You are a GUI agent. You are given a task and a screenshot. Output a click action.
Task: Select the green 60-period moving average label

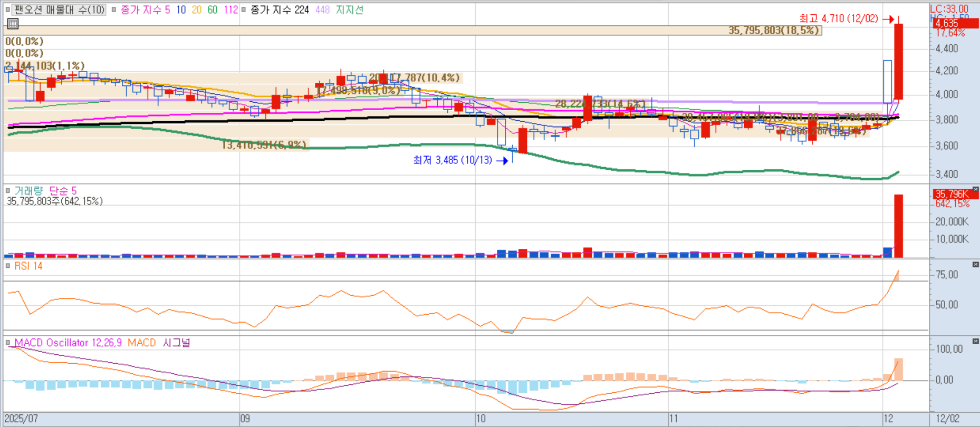213,9
